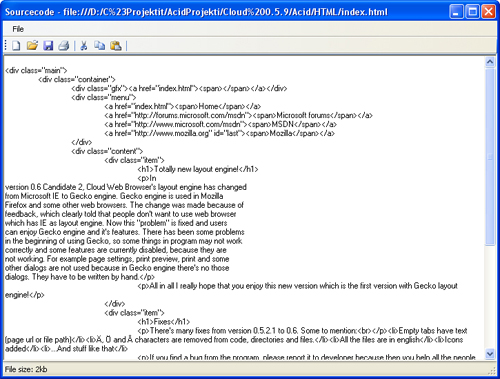
Task: Click the '<h1>Totally new layout engine!</h1>' line
Action: pos(198,169)
